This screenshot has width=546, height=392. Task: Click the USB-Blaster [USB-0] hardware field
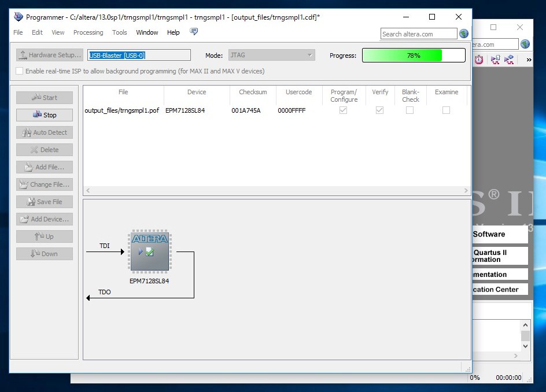point(139,55)
